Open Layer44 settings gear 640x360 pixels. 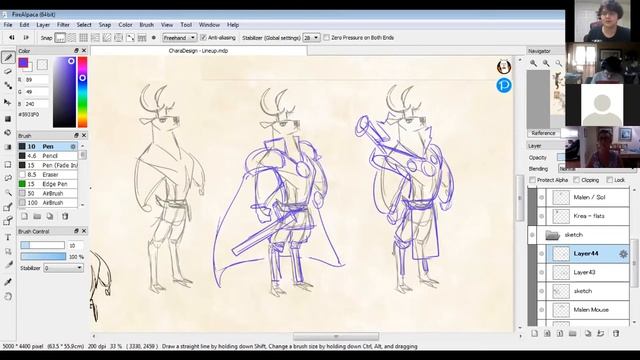(x=623, y=254)
